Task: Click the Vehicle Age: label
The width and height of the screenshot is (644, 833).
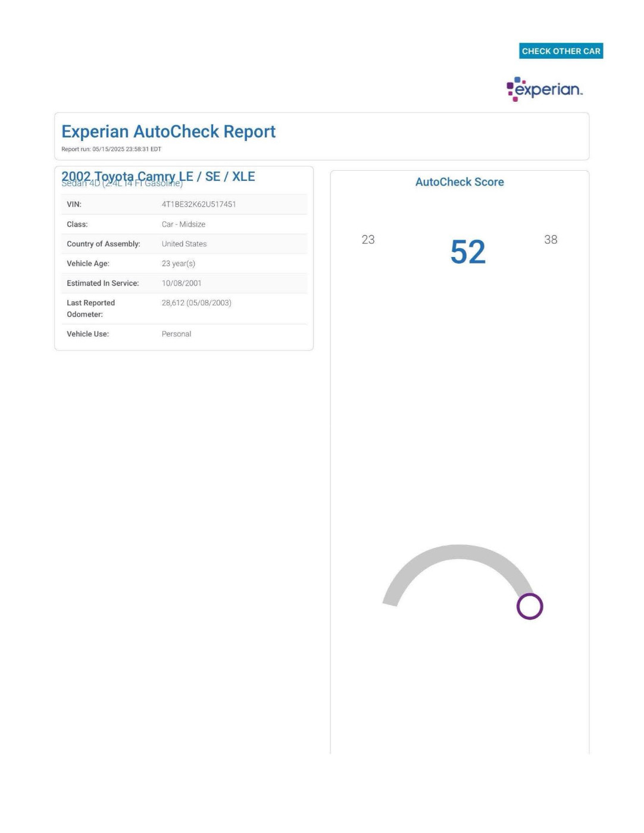Action: (x=88, y=264)
